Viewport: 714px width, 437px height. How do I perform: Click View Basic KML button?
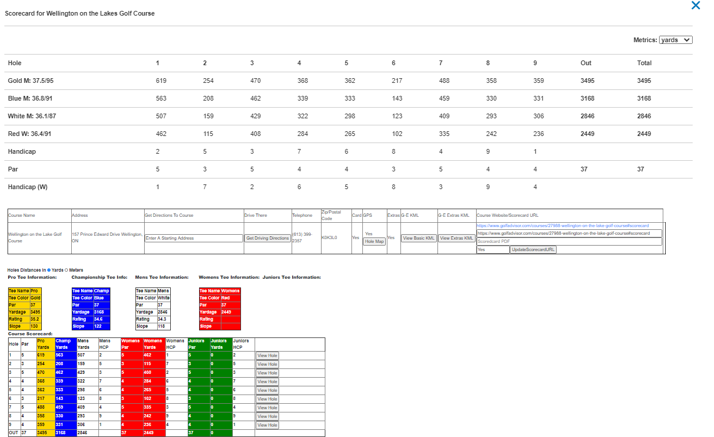tap(418, 238)
